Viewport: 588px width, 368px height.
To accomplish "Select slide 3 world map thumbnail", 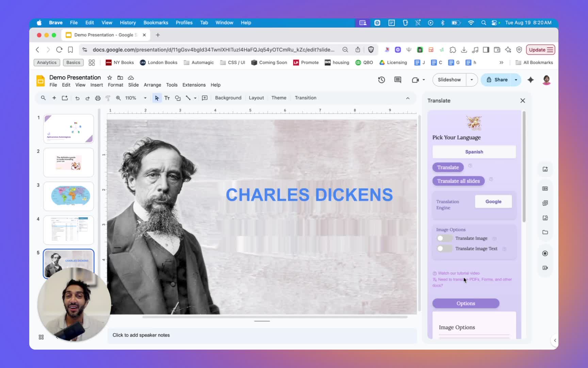I will pos(68,196).
